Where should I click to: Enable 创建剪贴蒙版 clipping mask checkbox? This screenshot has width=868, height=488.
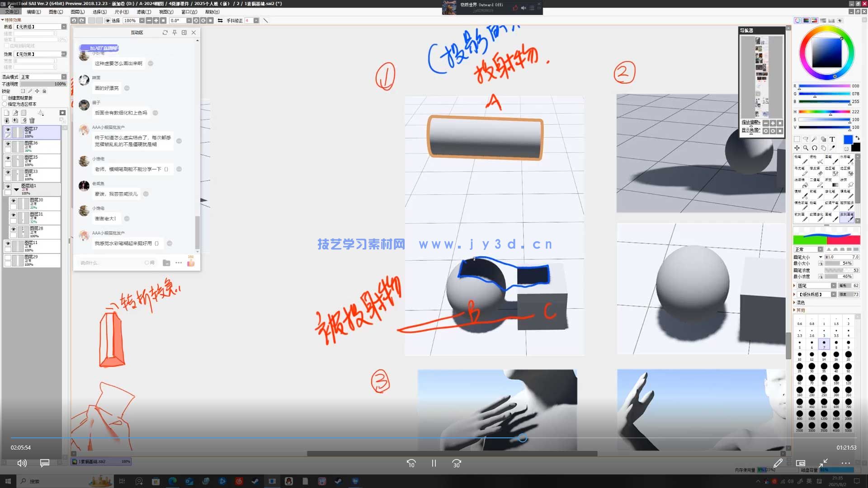(5, 98)
